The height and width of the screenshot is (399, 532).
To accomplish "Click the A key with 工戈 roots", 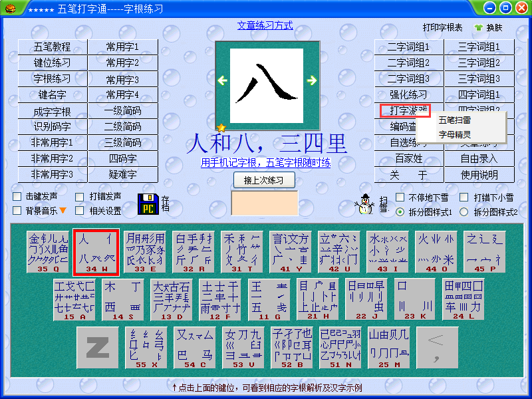I will (74, 299).
